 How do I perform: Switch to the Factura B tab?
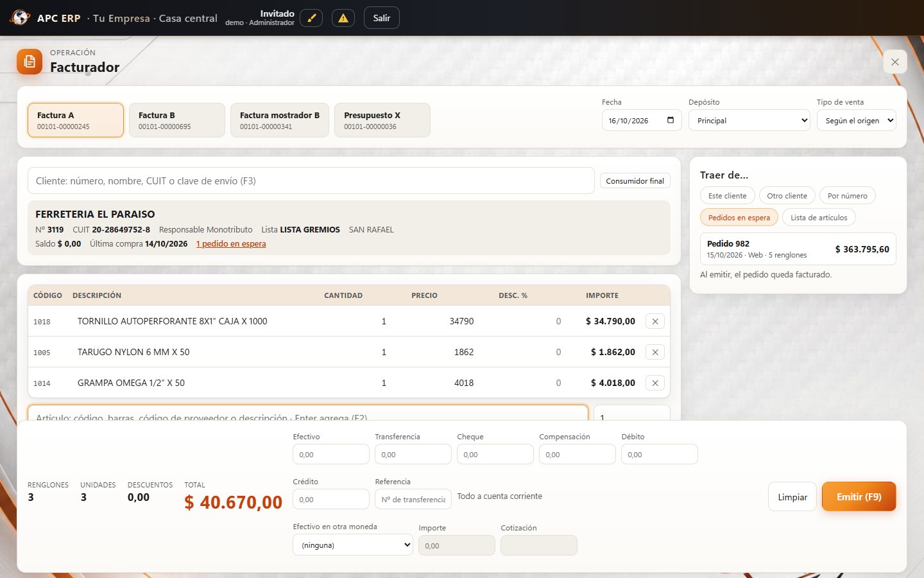tap(177, 120)
